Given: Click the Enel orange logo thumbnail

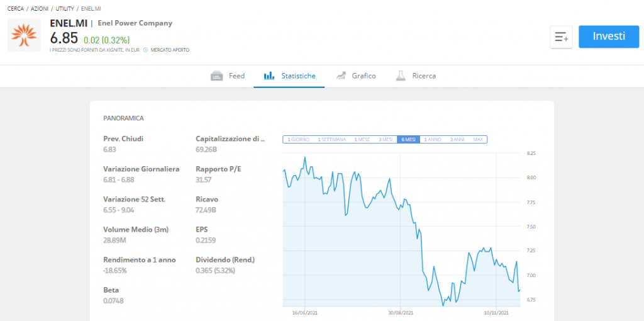Looking at the screenshot, I should click(25, 35).
